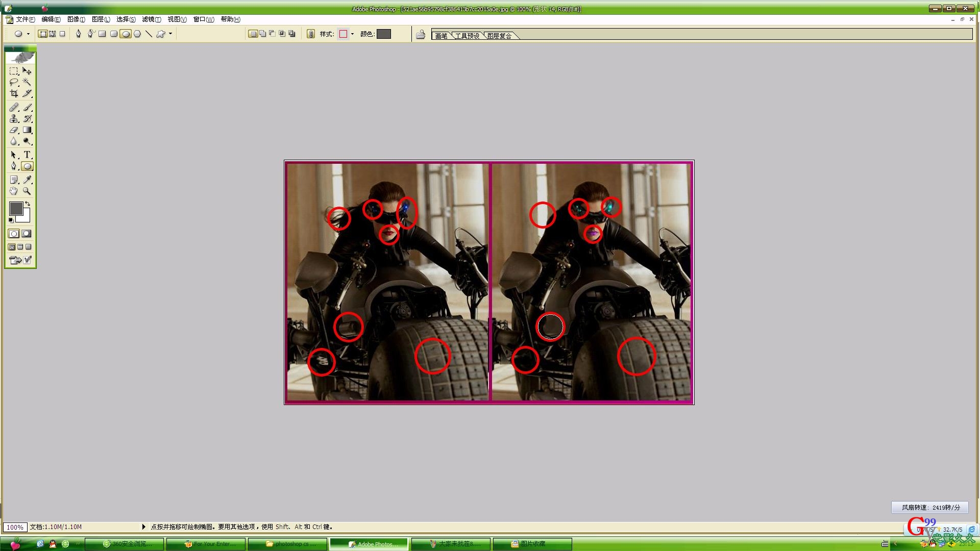Open the 编辑 menu
The image size is (980, 551).
[x=51, y=19]
